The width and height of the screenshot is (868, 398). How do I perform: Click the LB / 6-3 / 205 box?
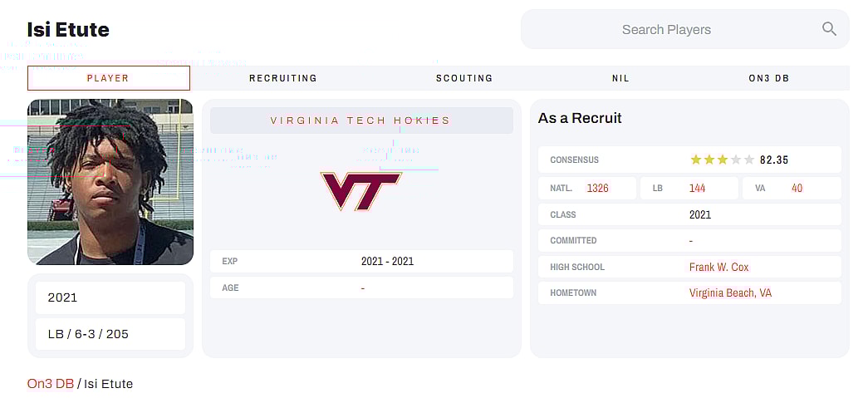click(110, 334)
